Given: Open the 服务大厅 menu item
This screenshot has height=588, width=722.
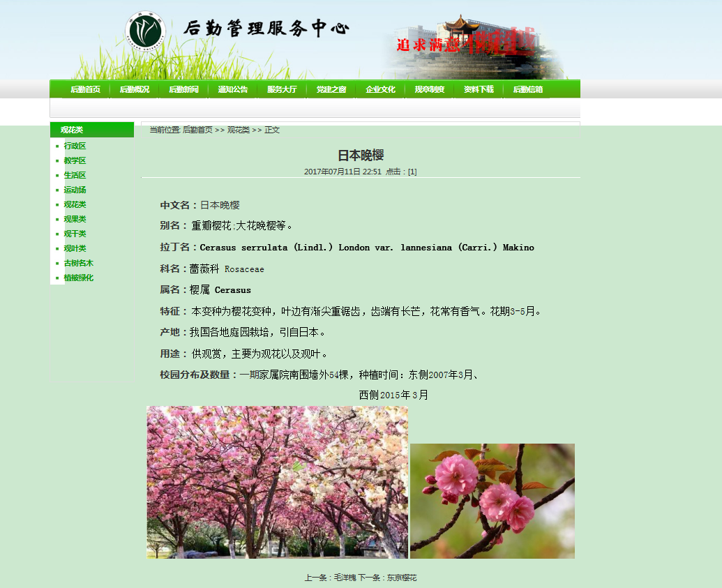Looking at the screenshot, I should 282,89.
